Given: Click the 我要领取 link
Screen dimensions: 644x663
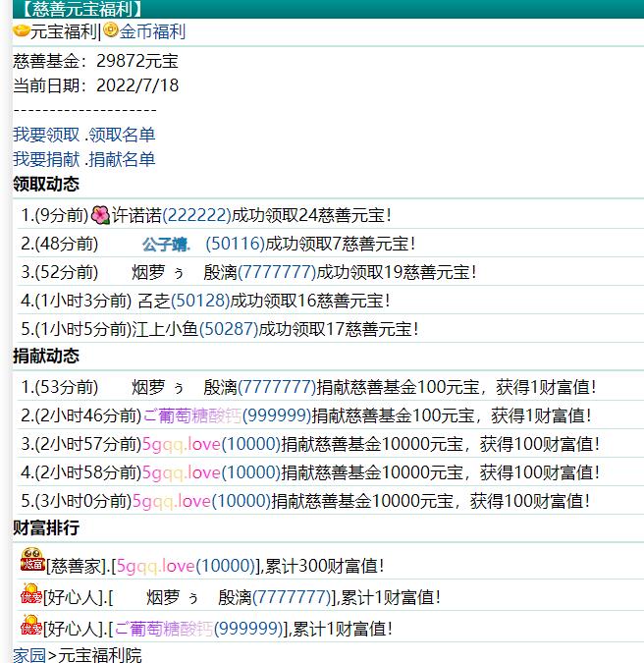Looking at the screenshot, I should 47,135.
